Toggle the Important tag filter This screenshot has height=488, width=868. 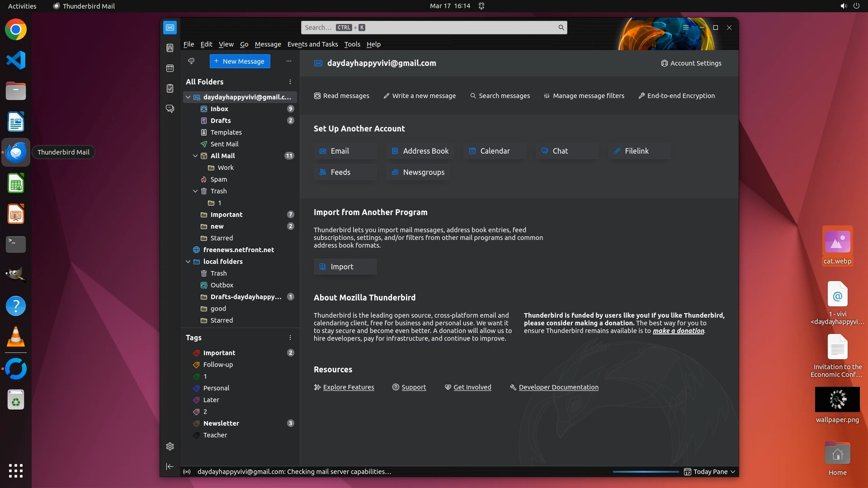[219, 353]
